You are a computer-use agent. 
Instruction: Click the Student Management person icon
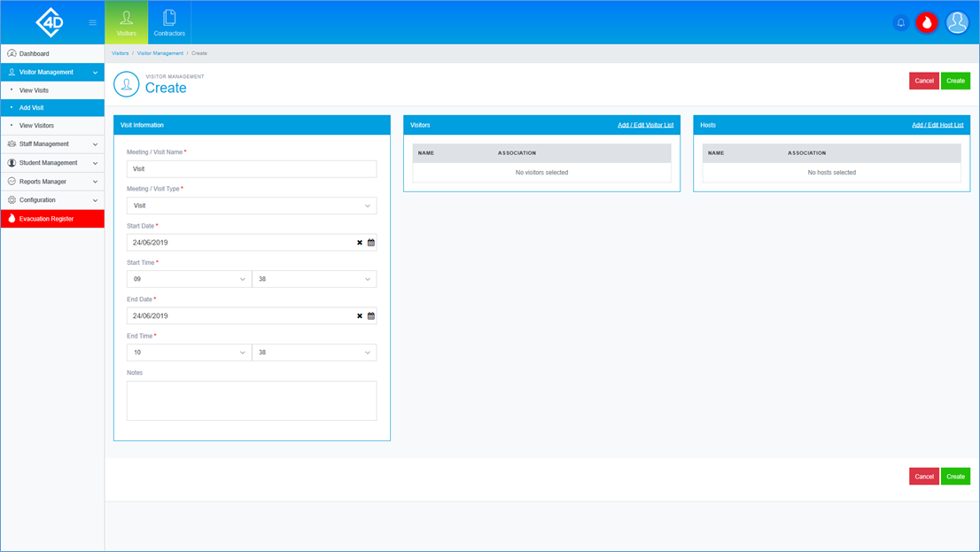tap(12, 162)
